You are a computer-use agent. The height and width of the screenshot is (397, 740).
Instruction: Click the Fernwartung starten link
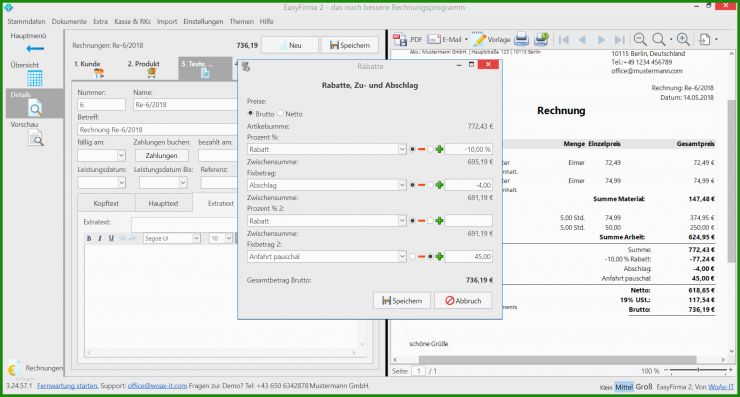(x=67, y=386)
